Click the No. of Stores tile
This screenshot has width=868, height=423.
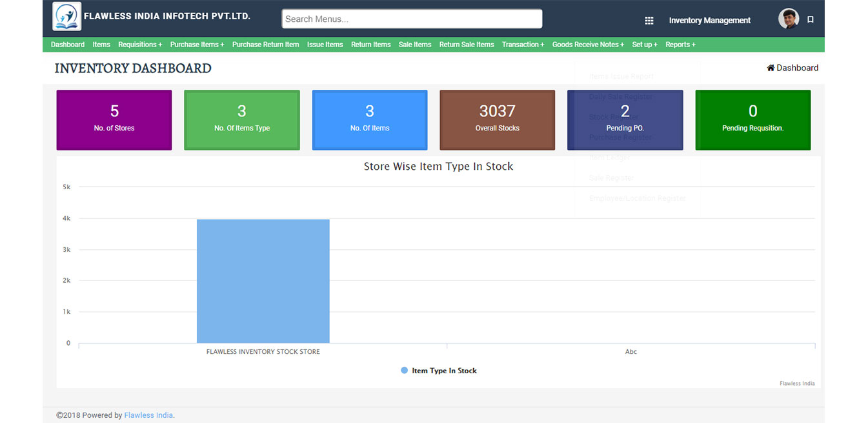coord(114,120)
